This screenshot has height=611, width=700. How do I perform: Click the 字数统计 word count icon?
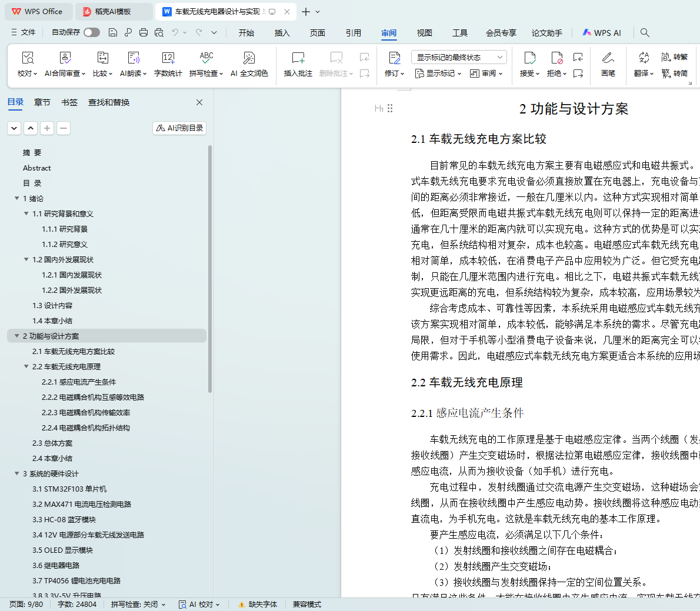[x=168, y=58]
